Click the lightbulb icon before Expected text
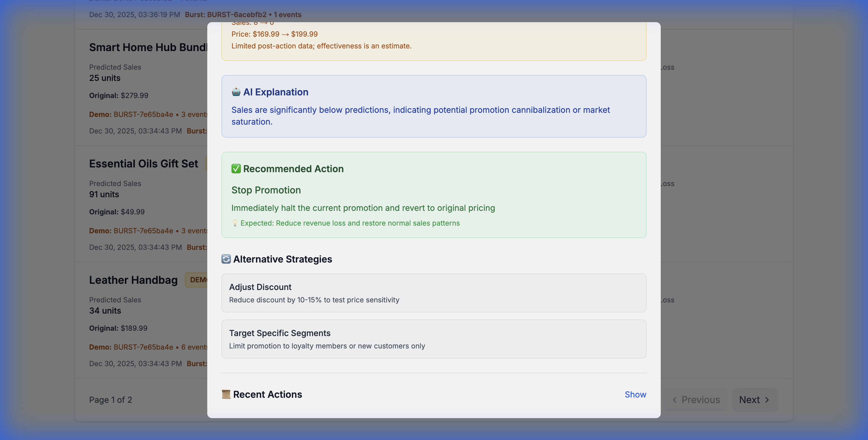868x440 pixels. [x=235, y=223]
